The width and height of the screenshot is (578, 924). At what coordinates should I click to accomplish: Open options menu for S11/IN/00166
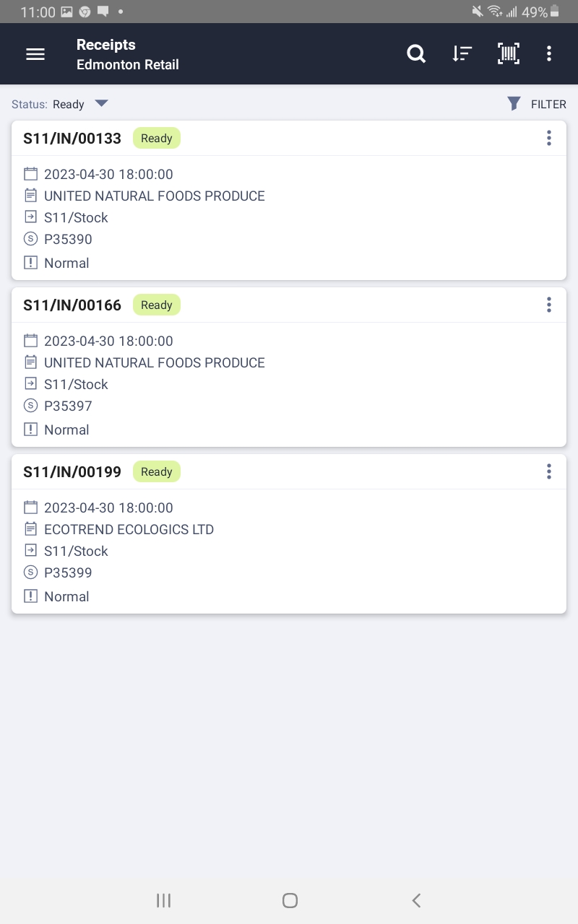pyautogui.click(x=549, y=305)
